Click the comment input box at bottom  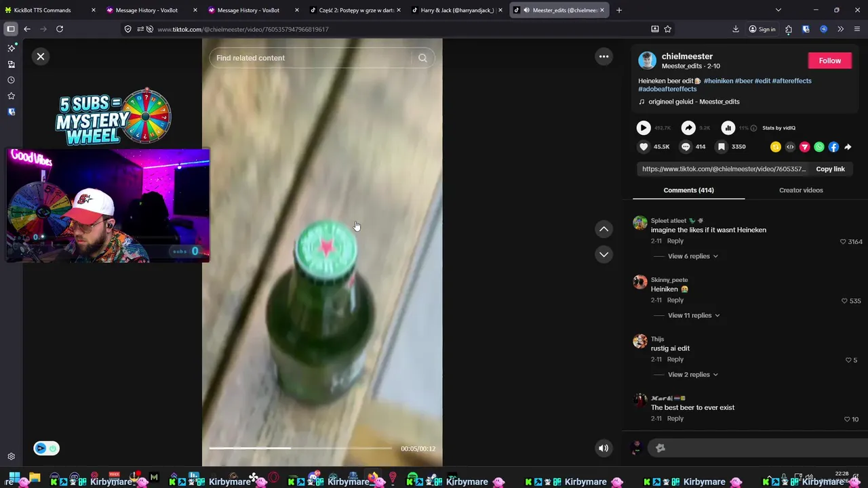[758, 448]
